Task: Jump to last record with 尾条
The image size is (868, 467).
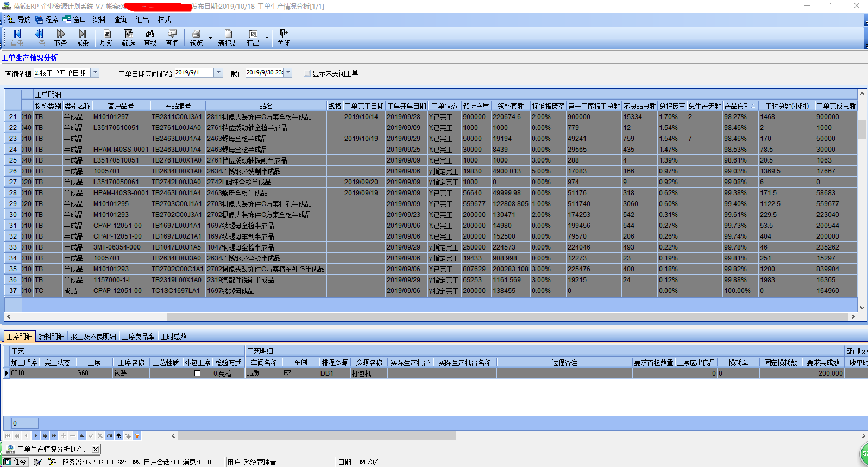Action: [x=82, y=38]
